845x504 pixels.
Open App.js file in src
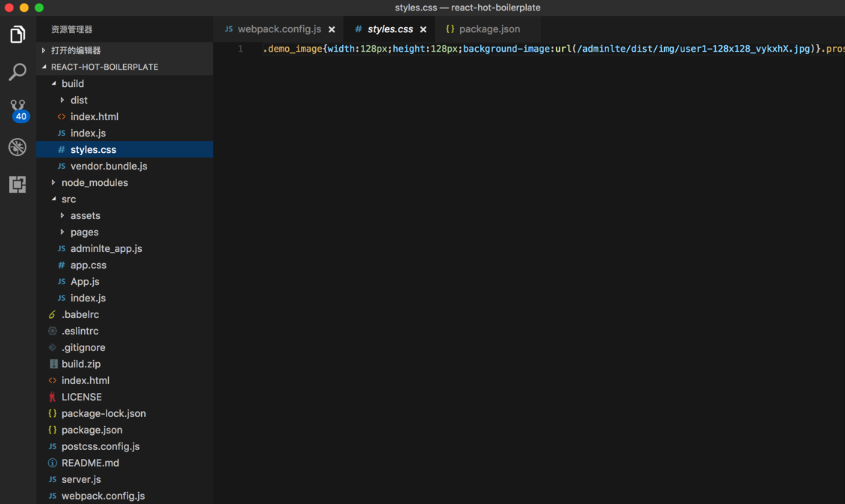(125, 281)
